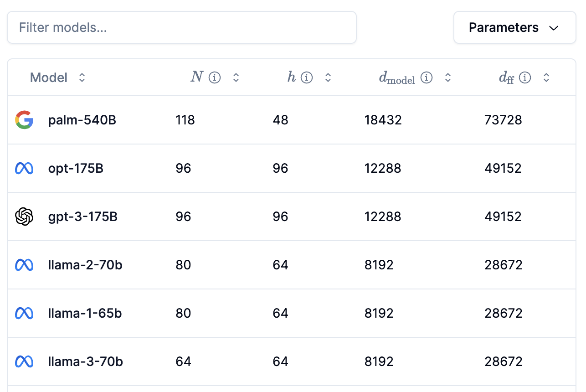Toggle sort arrows on N column
This screenshot has width=586, height=392.
[x=236, y=78]
